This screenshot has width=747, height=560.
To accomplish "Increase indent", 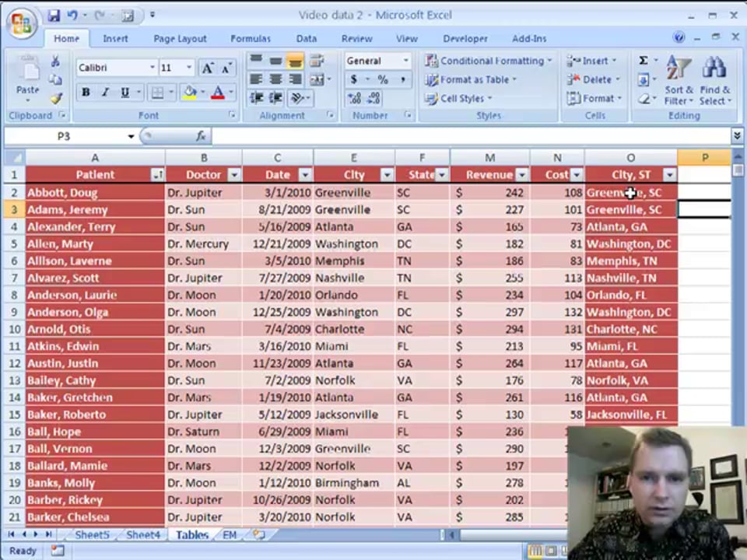I will pos(275,98).
